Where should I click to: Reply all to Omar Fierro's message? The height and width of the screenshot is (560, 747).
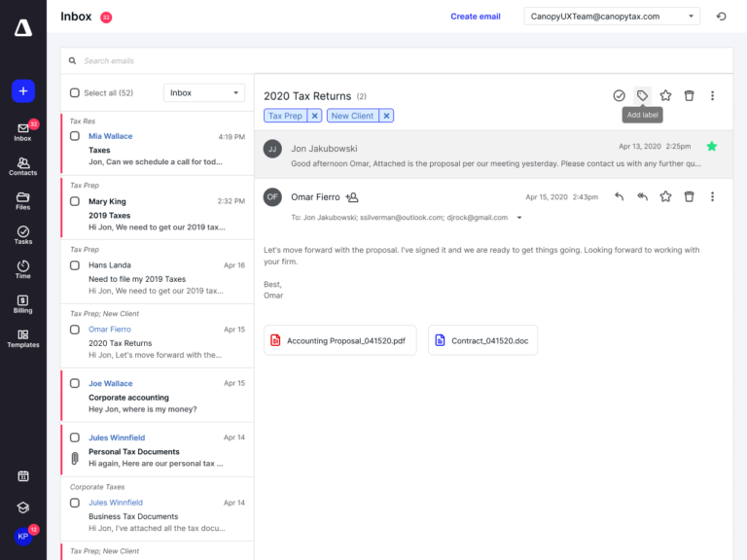pyautogui.click(x=642, y=196)
